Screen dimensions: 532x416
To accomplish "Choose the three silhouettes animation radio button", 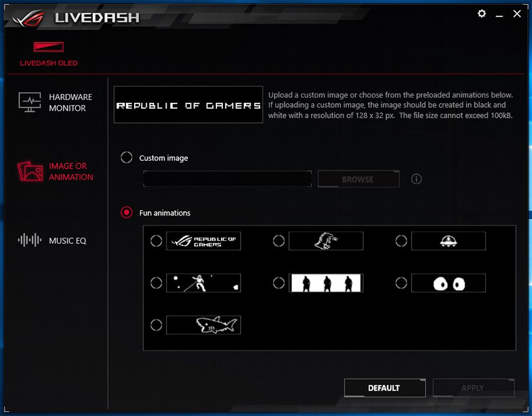I will [279, 283].
